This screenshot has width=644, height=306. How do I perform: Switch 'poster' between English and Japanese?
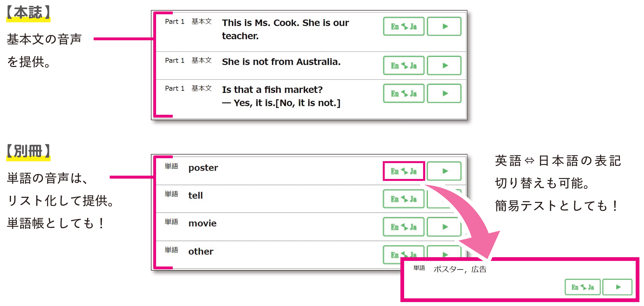click(403, 171)
